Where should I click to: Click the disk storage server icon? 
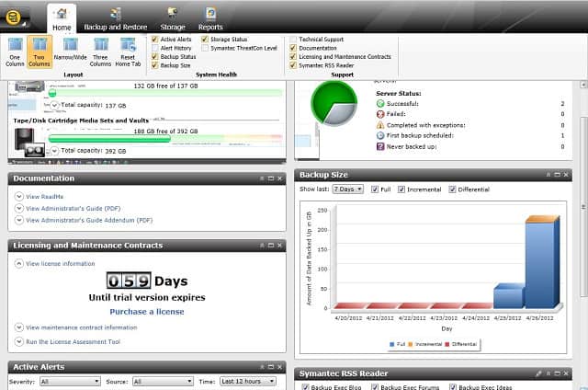pyautogui.click(x=30, y=86)
